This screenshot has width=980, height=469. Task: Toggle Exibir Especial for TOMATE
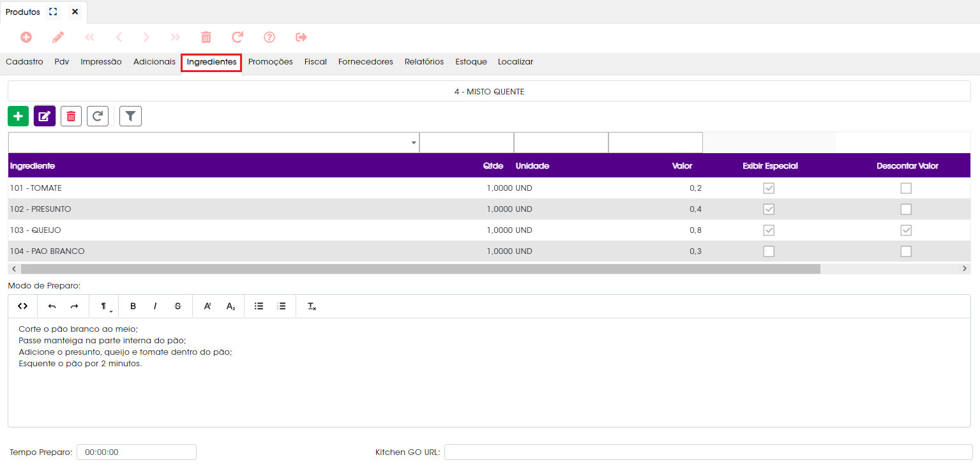point(769,188)
